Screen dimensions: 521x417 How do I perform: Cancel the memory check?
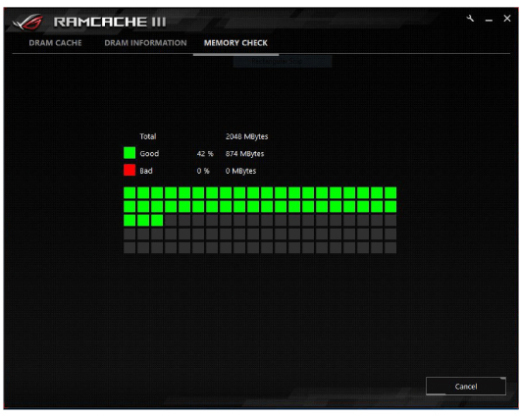pos(466,386)
